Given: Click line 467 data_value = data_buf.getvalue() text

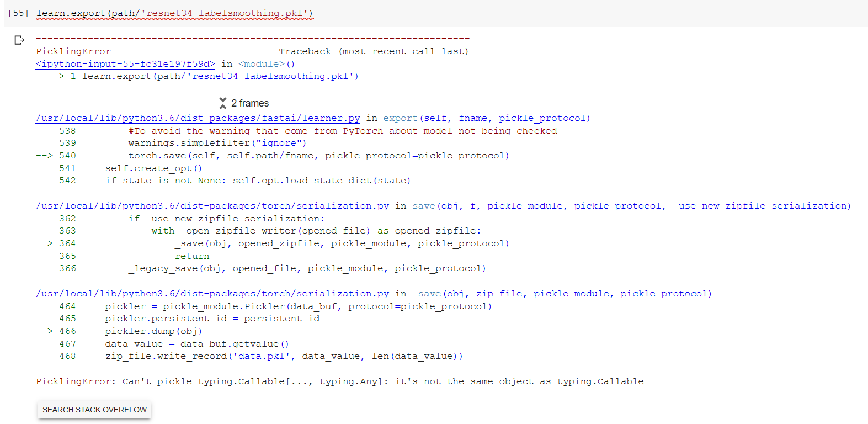Looking at the screenshot, I should coord(197,344).
